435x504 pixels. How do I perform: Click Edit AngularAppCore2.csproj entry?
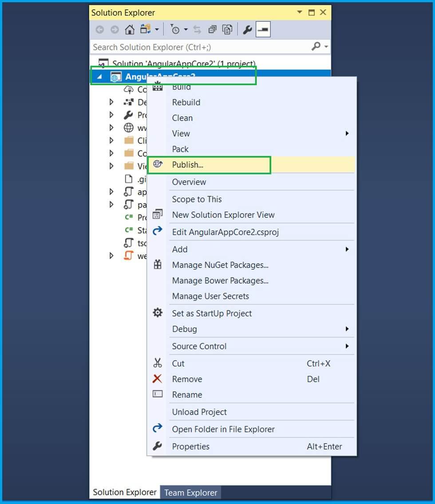[226, 232]
